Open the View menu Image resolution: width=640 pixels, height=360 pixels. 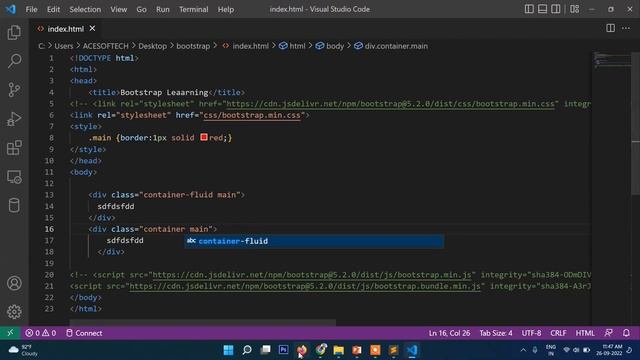118,9
